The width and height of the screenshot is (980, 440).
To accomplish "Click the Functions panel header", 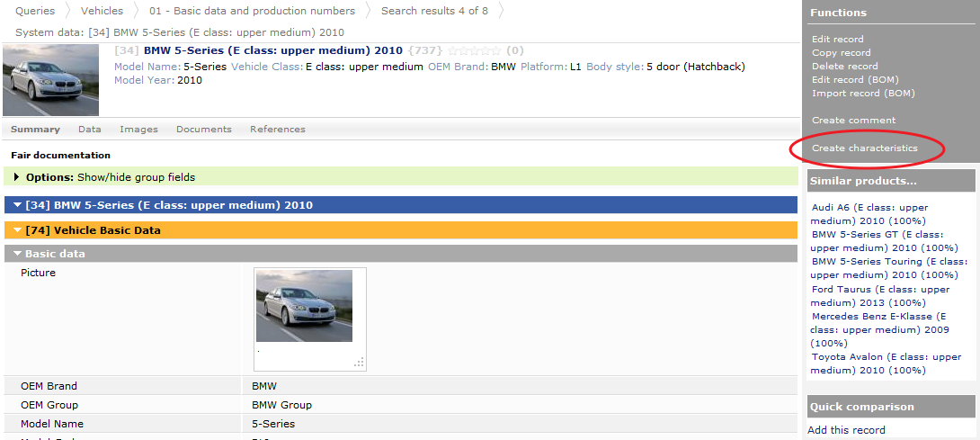I will click(x=838, y=13).
